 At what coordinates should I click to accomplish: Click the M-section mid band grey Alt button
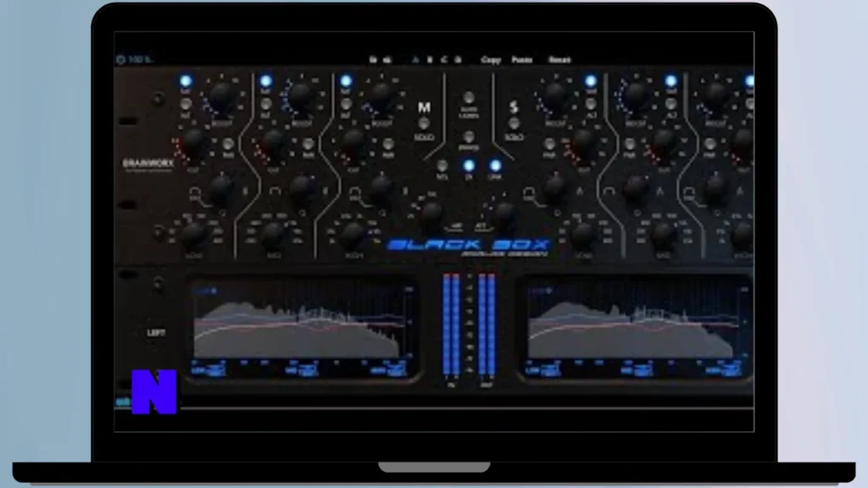(266, 103)
